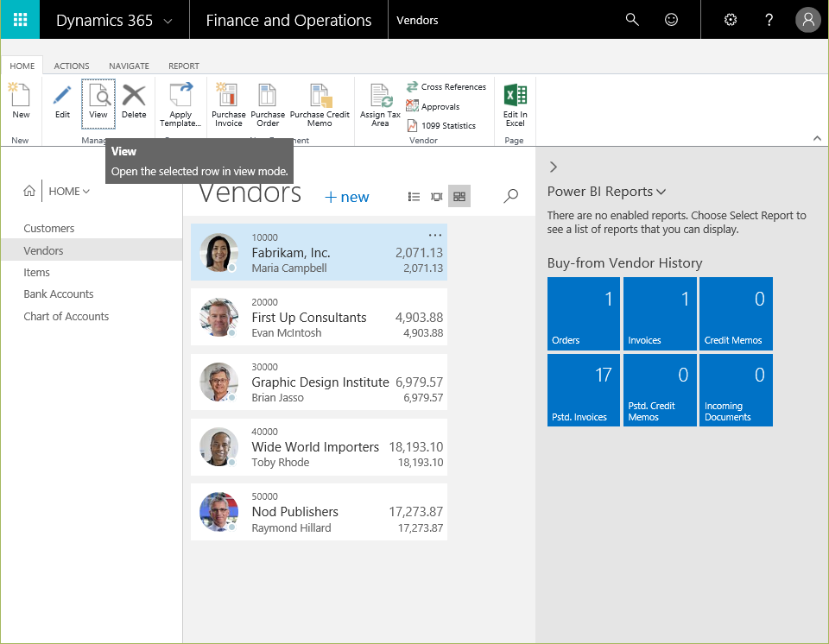This screenshot has height=644, width=829.
Task: Select the Nod Publishers vendor name
Action: coord(295,512)
